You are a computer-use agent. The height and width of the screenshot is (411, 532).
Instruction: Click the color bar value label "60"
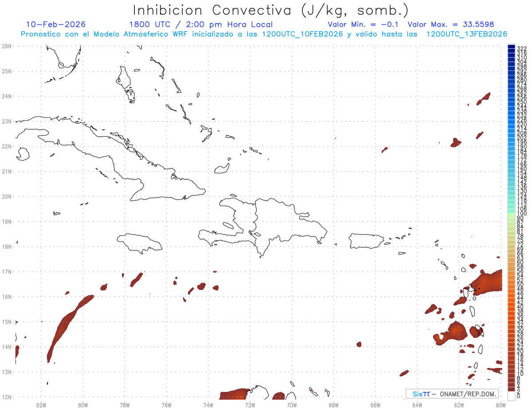[520, 262]
